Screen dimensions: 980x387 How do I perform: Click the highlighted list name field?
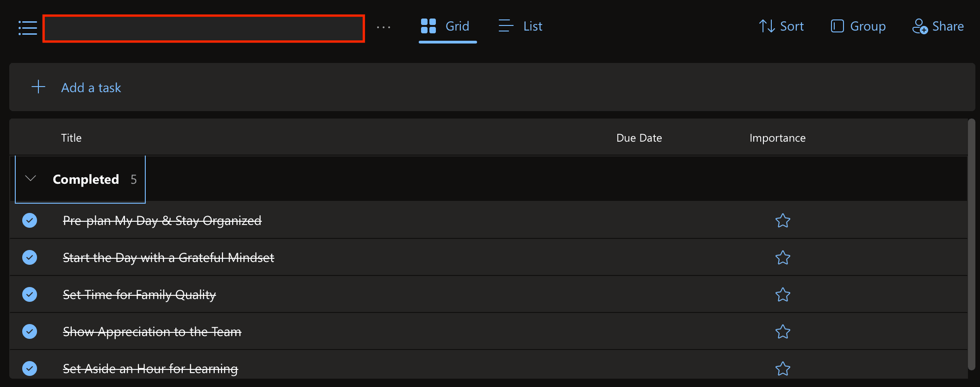tap(204, 28)
